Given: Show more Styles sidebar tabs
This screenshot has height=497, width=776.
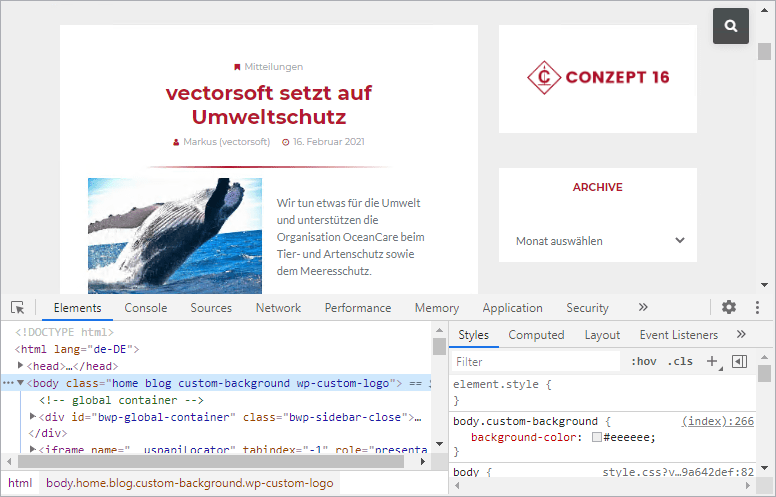Looking at the screenshot, I should (741, 335).
